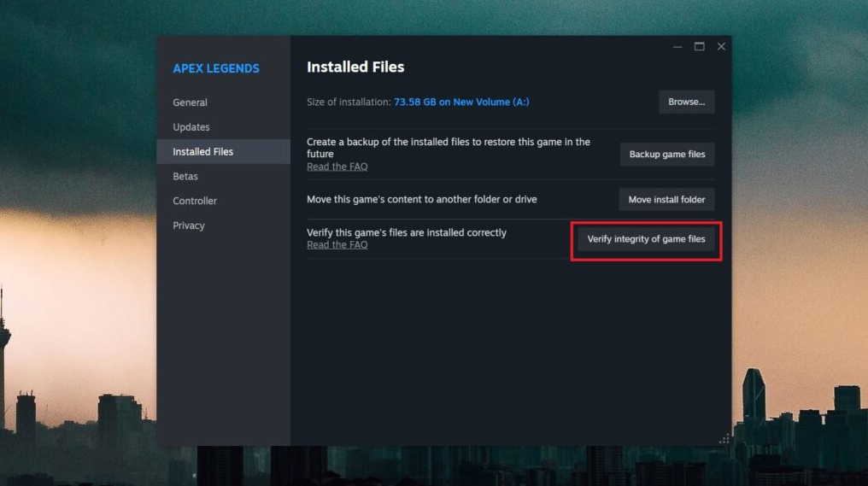868x486 pixels.
Task: Click the 73.58 GB on New Volume link
Action: pos(461,102)
